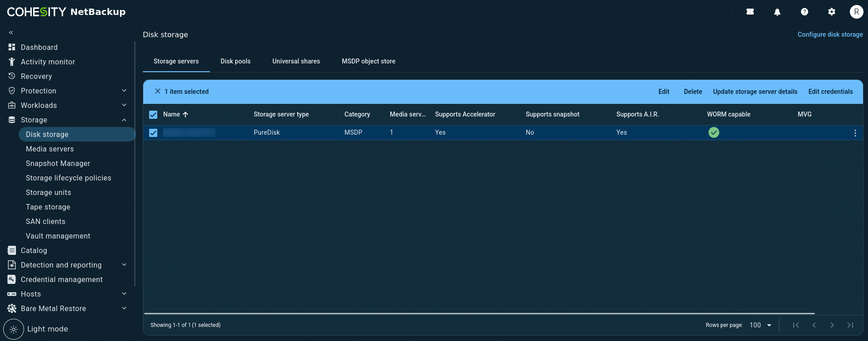868x341 pixels.
Task: Open Tape storage in sidebar
Action: click(48, 207)
